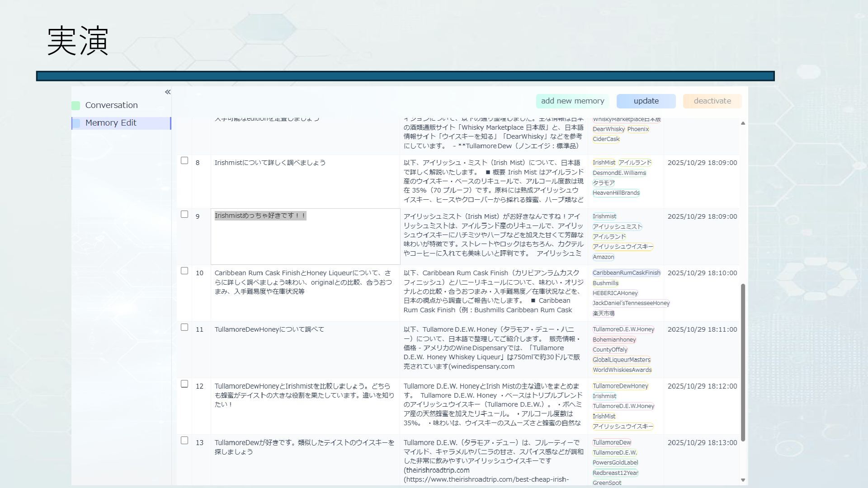Select the Memory Edit menu item
Screen dimensions: 868x488
pos(111,123)
